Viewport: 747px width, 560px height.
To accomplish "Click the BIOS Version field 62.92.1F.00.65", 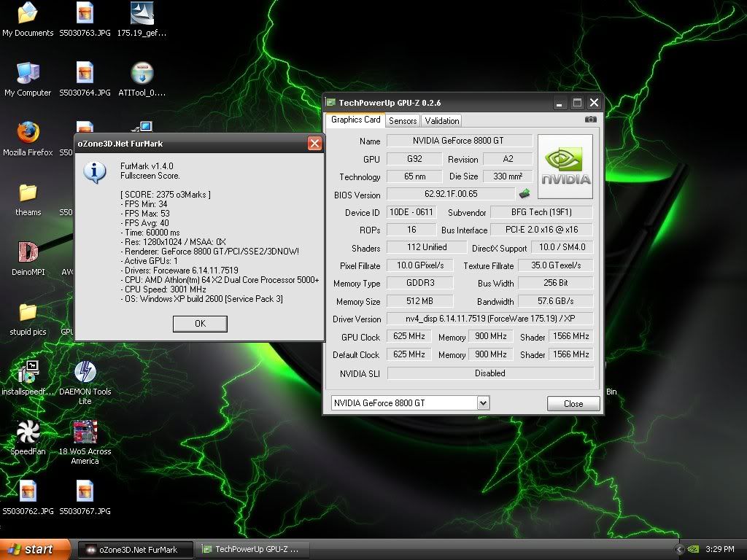I will [451, 194].
